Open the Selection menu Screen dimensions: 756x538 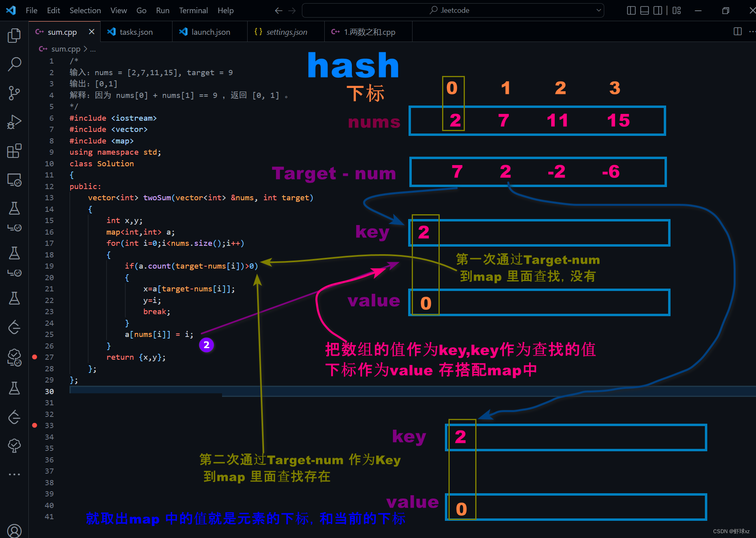[x=85, y=10]
